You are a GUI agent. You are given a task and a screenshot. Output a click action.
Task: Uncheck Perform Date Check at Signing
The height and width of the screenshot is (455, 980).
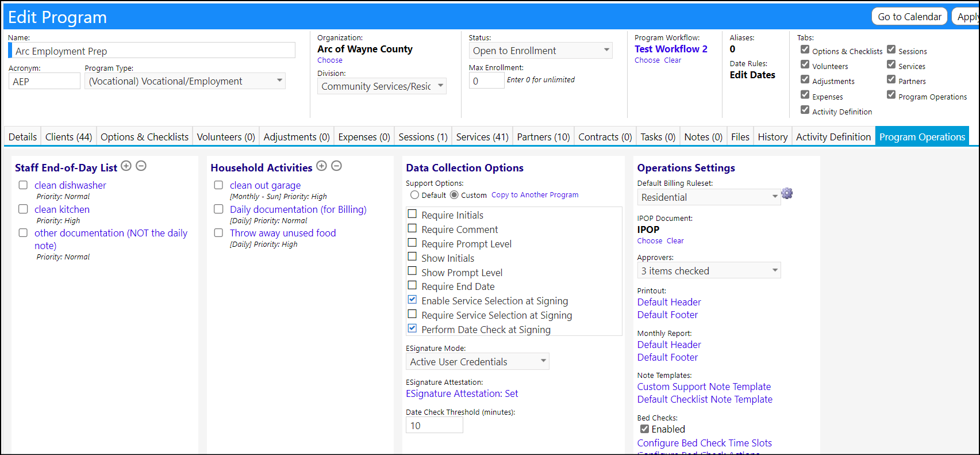412,328
